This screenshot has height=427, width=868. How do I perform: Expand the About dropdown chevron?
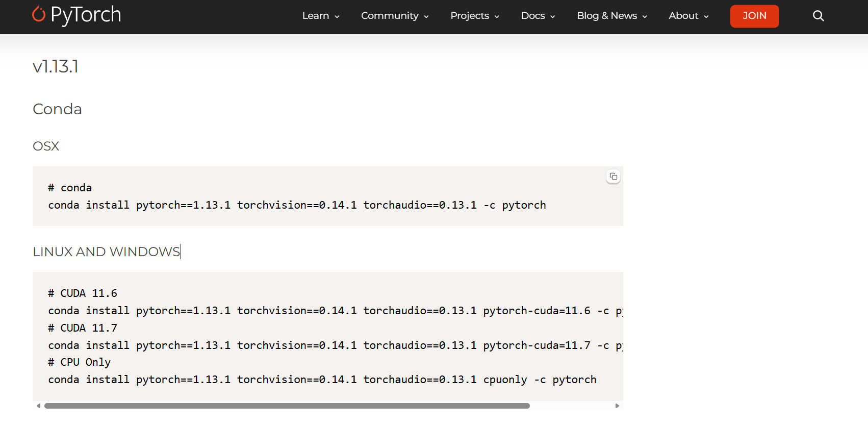[706, 17]
